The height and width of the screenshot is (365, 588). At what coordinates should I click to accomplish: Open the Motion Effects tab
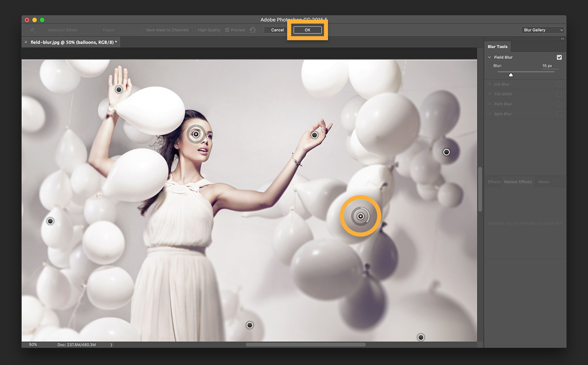coord(518,182)
